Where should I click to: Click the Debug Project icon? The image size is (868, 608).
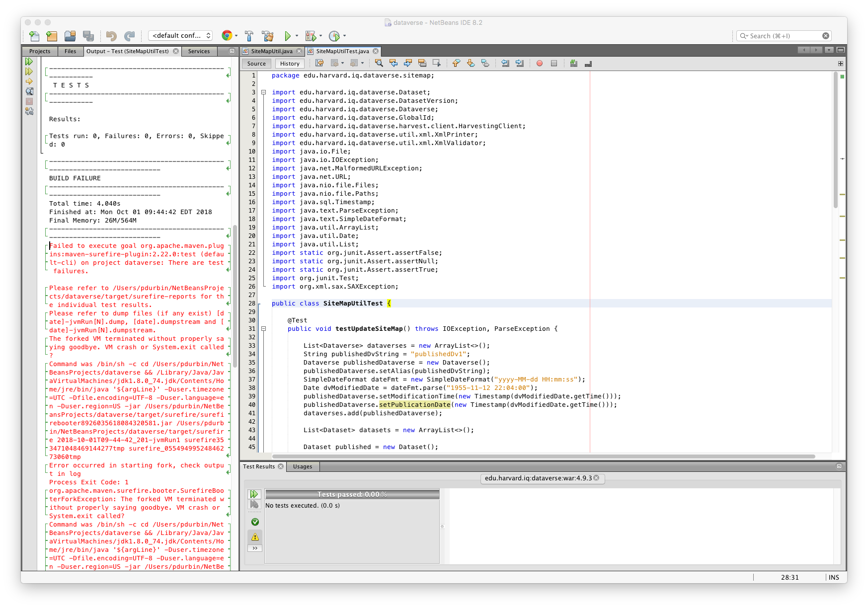pyautogui.click(x=311, y=36)
